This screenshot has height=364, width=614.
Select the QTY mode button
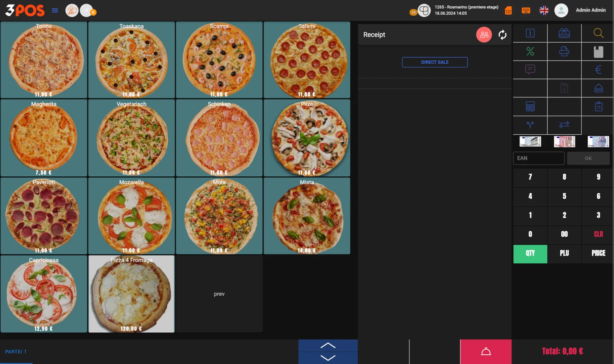pyautogui.click(x=530, y=254)
